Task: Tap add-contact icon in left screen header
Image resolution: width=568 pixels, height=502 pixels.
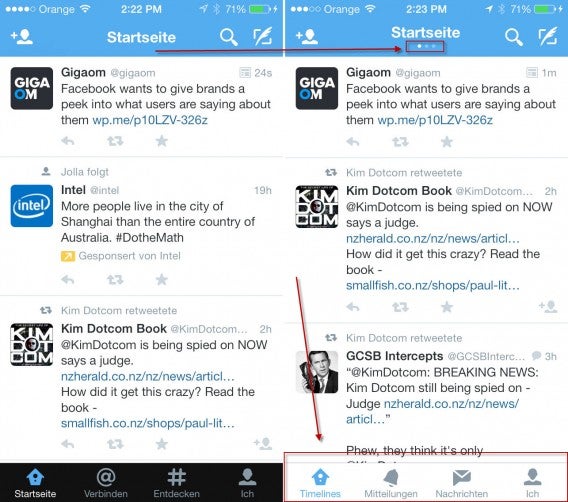Action: click(22, 37)
